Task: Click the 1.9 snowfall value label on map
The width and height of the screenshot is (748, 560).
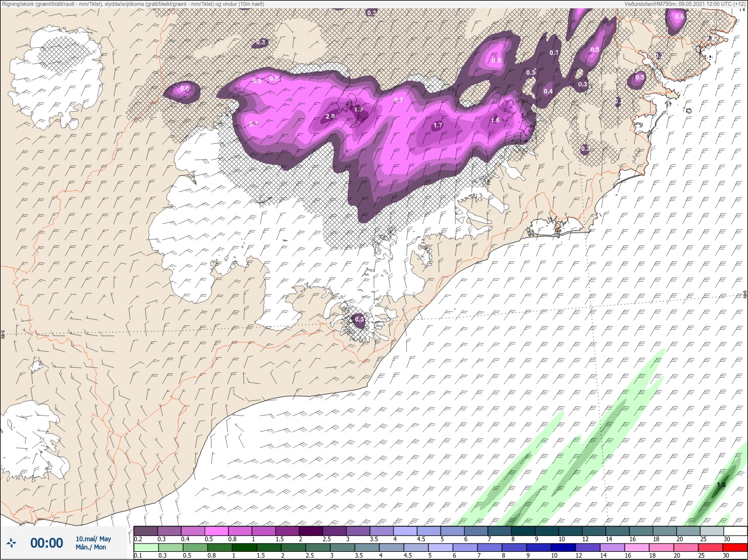Action: pyautogui.click(x=358, y=109)
